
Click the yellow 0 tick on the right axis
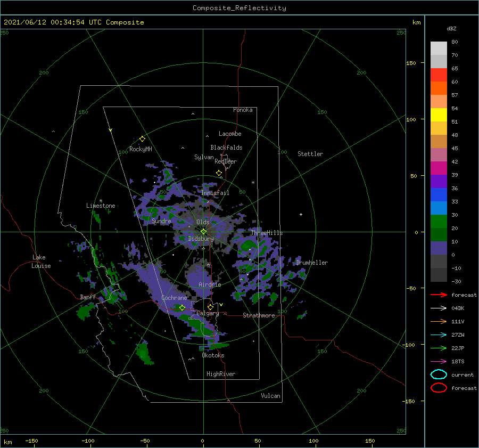point(416,232)
